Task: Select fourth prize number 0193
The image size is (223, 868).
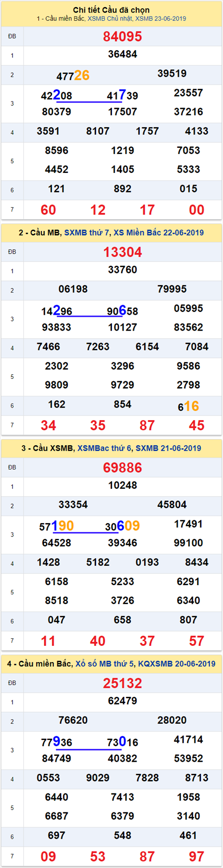Action: point(147,562)
